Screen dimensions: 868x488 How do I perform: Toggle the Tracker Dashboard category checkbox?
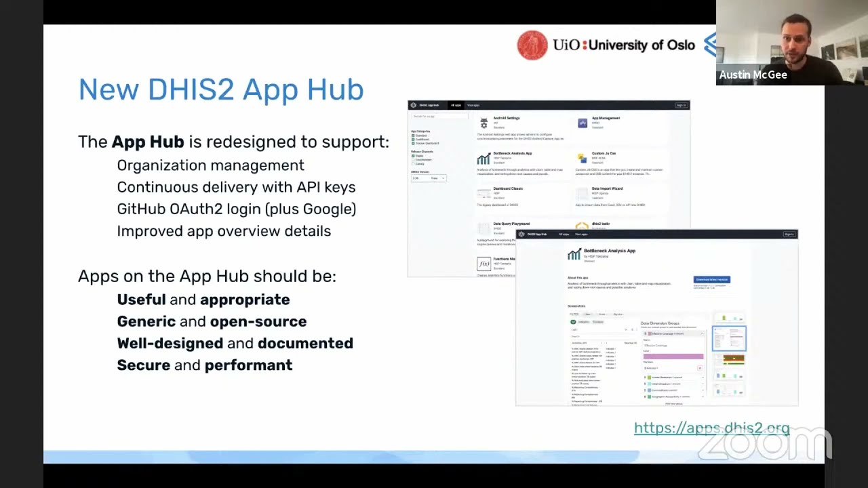(413, 144)
